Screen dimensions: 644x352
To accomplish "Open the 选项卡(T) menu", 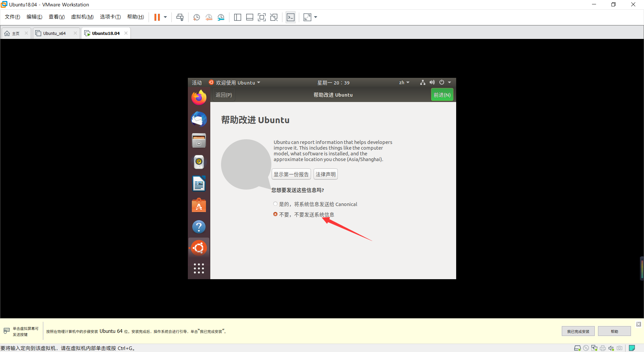I will coord(110,17).
